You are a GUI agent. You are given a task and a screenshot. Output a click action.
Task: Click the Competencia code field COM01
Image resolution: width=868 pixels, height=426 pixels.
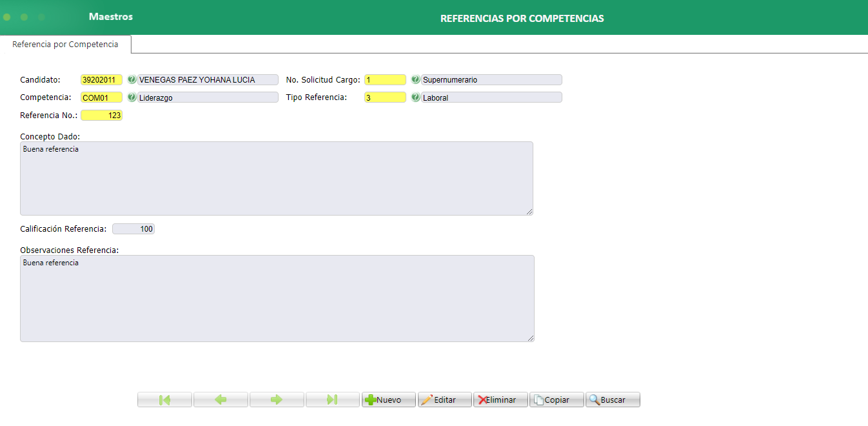coord(101,97)
